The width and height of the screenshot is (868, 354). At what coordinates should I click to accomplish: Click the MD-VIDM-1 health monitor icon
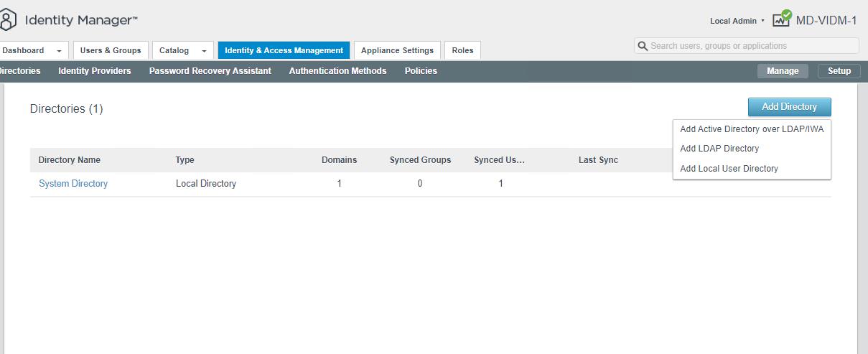click(x=782, y=19)
